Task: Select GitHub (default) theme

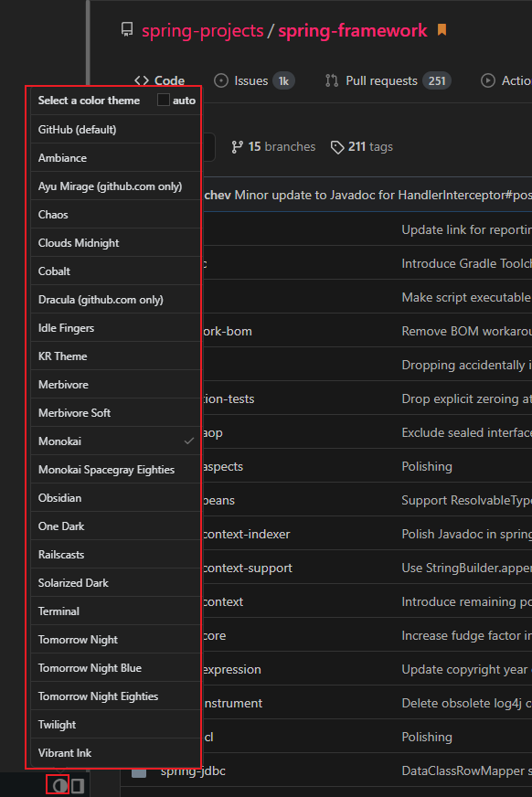Action: click(115, 129)
